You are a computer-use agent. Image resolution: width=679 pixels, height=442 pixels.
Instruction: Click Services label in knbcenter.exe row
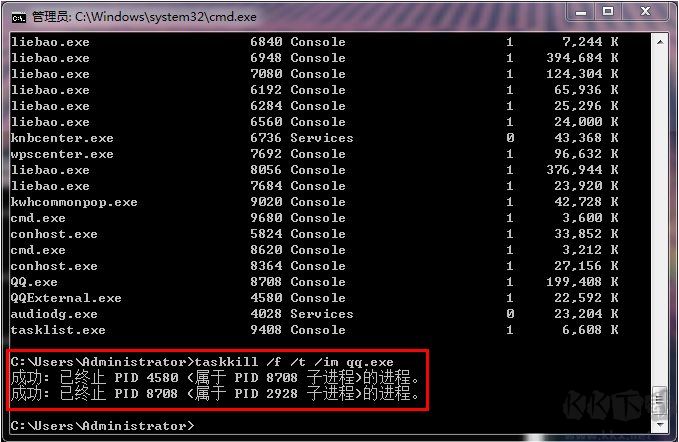pyautogui.click(x=322, y=138)
